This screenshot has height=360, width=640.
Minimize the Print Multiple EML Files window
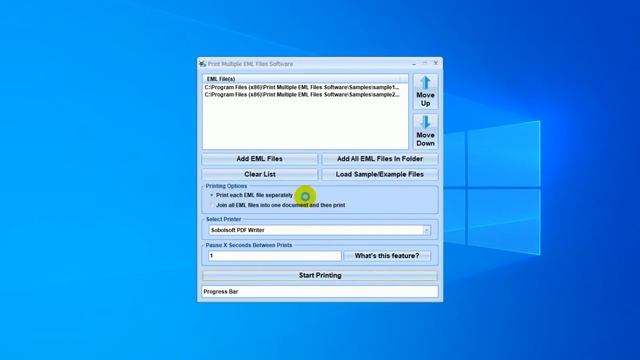click(414, 64)
